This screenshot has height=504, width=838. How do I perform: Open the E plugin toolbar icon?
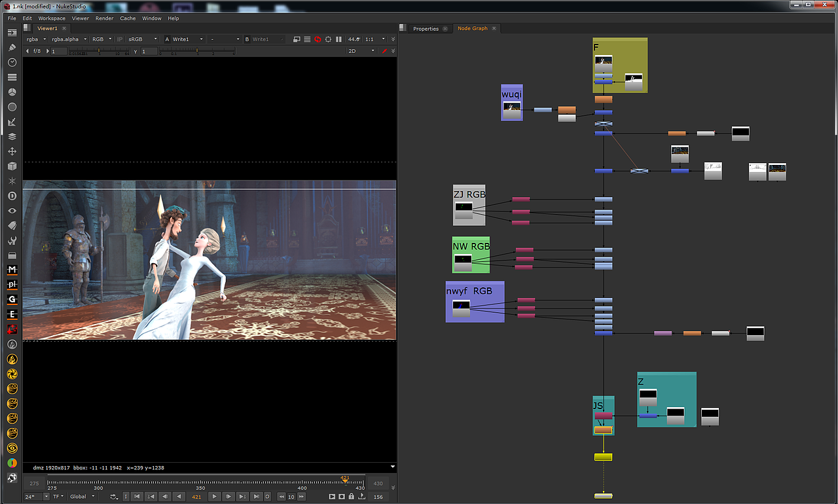click(12, 314)
